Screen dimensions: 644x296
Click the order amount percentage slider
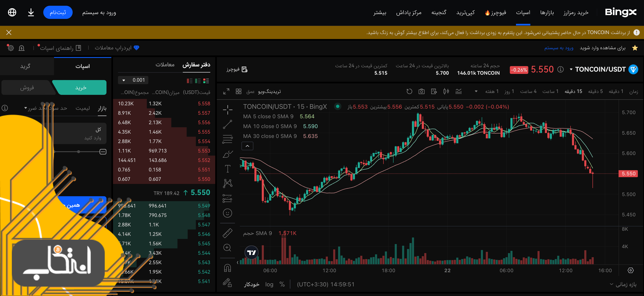point(79,152)
